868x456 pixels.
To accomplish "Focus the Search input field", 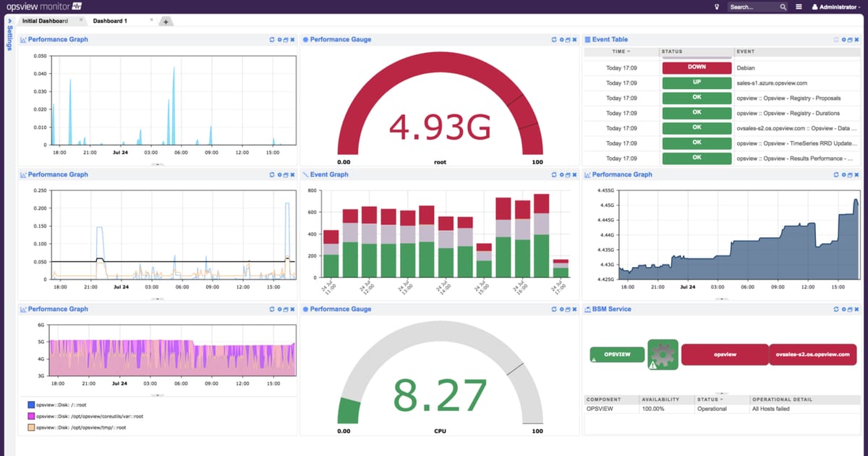I will [752, 7].
